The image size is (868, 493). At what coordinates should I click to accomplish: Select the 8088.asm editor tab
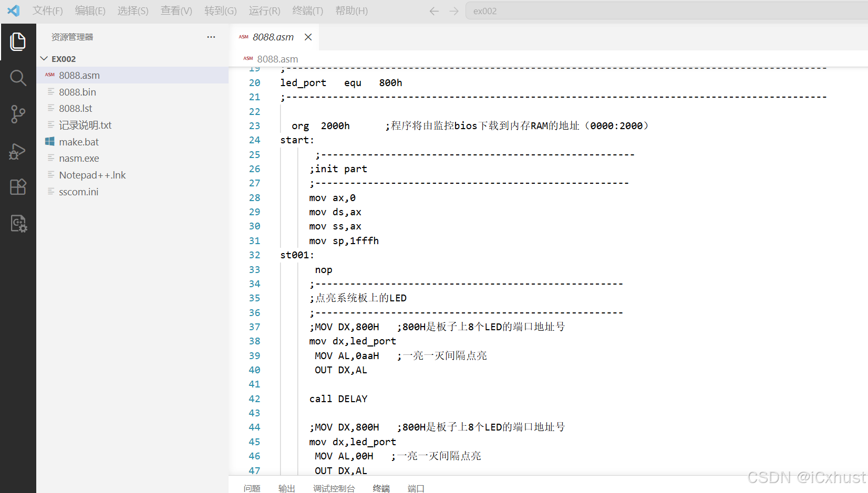click(x=274, y=37)
